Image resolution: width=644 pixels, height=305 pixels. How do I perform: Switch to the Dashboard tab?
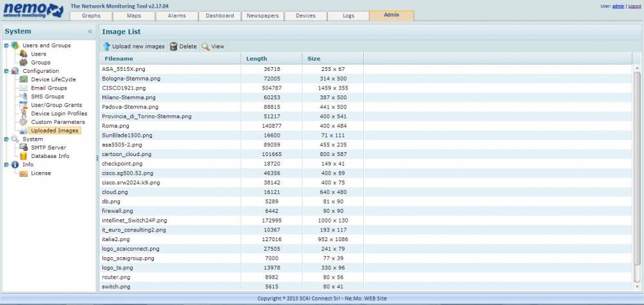[220, 15]
